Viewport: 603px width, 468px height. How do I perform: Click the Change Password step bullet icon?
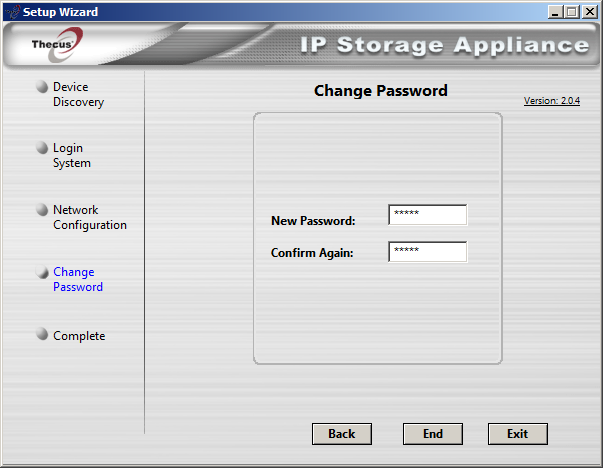coord(42,272)
